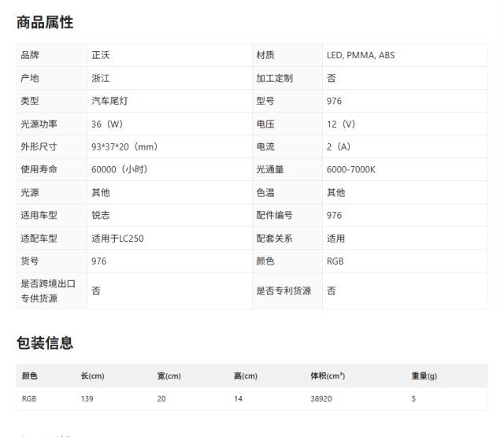Click the 宽(cm) column header
Viewport: 504px width, 437px height.
[x=169, y=376]
